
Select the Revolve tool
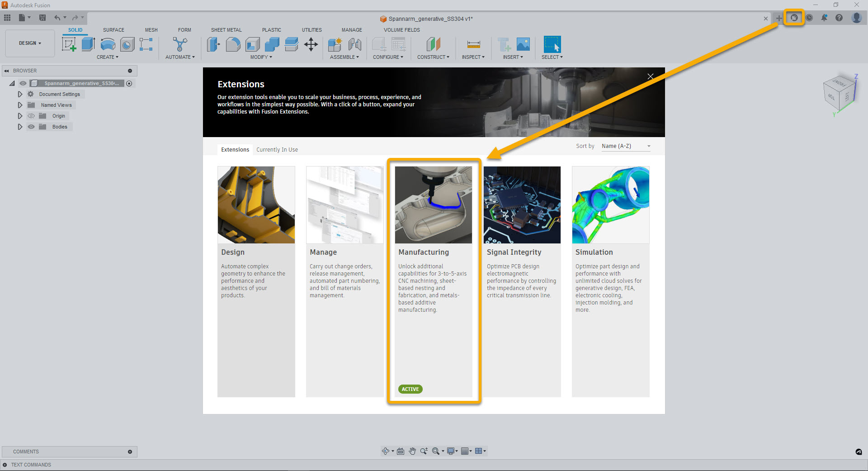108,44
